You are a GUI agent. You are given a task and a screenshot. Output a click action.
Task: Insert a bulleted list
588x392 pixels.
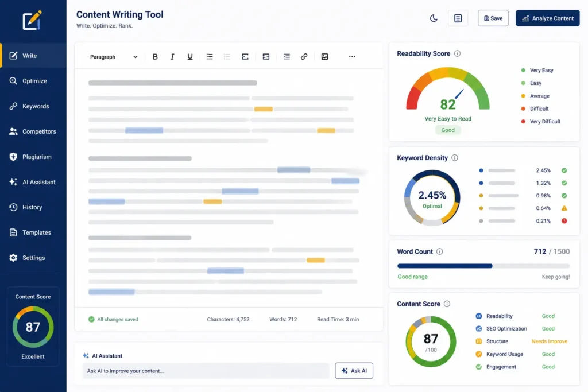pos(210,57)
